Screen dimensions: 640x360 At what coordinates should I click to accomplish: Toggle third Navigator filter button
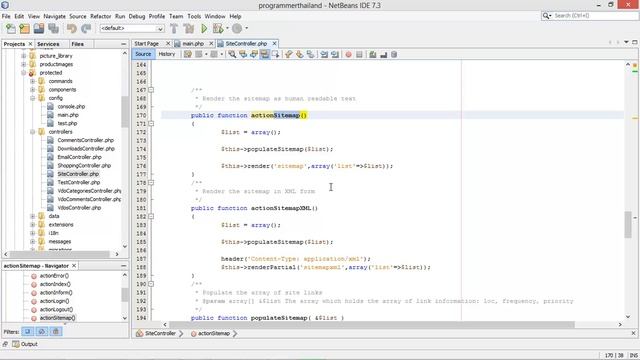click(56, 331)
